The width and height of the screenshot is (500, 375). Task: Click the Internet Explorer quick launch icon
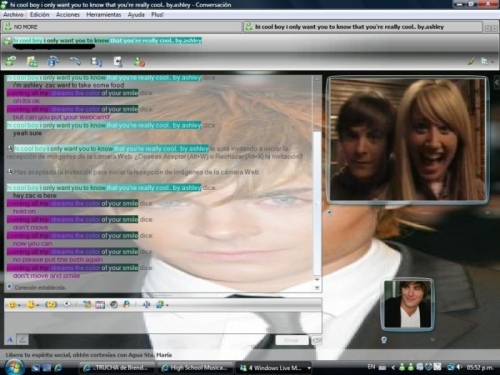point(58,368)
